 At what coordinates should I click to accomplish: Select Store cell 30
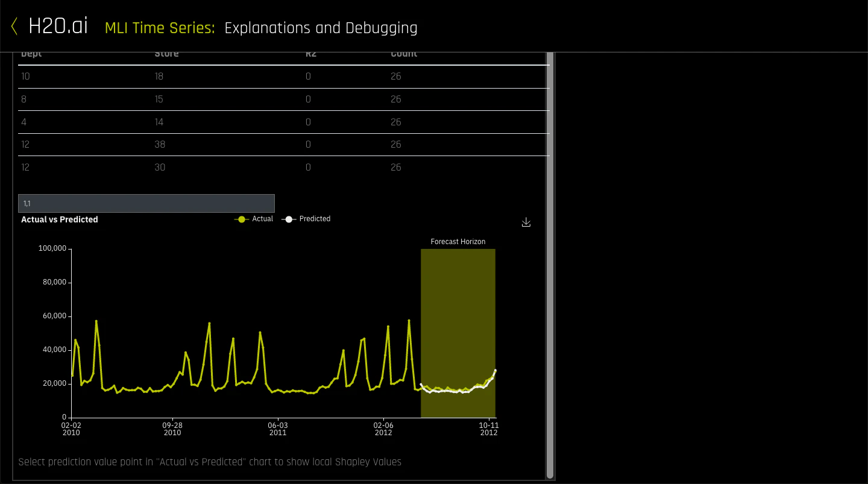click(160, 168)
